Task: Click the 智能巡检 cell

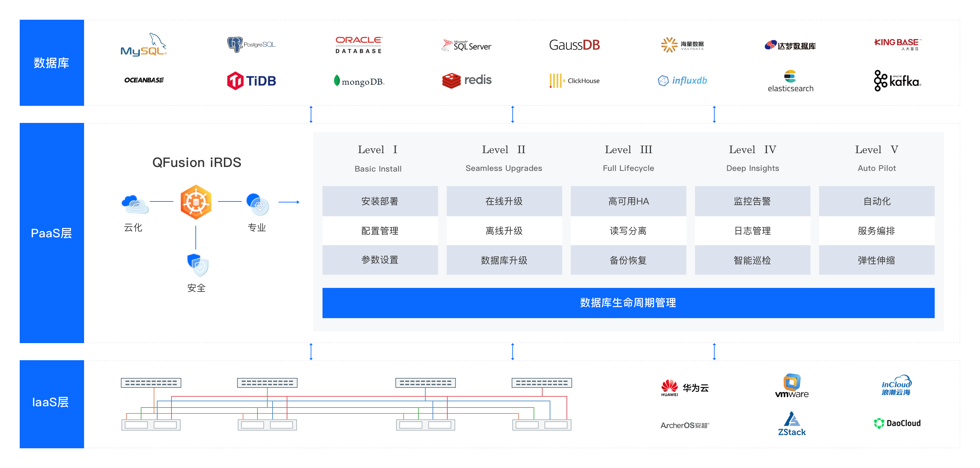Action: click(752, 260)
